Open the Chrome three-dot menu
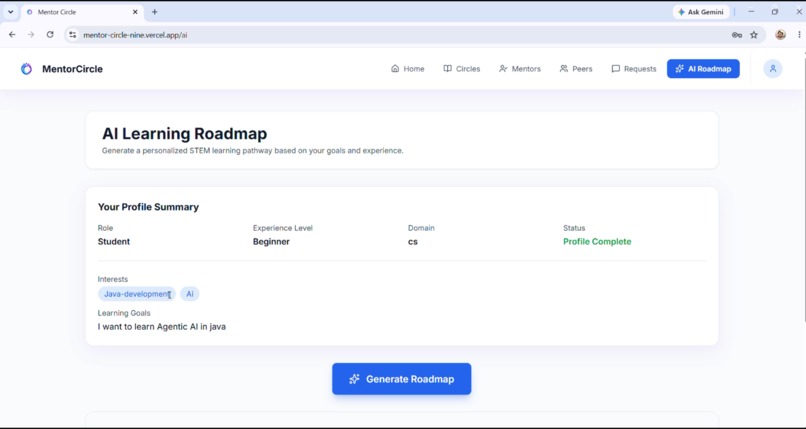The width and height of the screenshot is (806, 429). tap(799, 35)
